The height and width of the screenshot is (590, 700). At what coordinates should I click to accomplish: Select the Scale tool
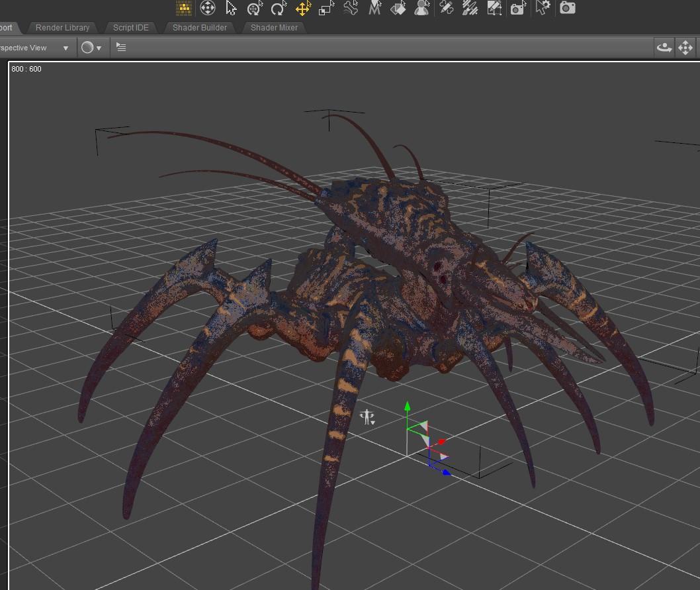327,8
